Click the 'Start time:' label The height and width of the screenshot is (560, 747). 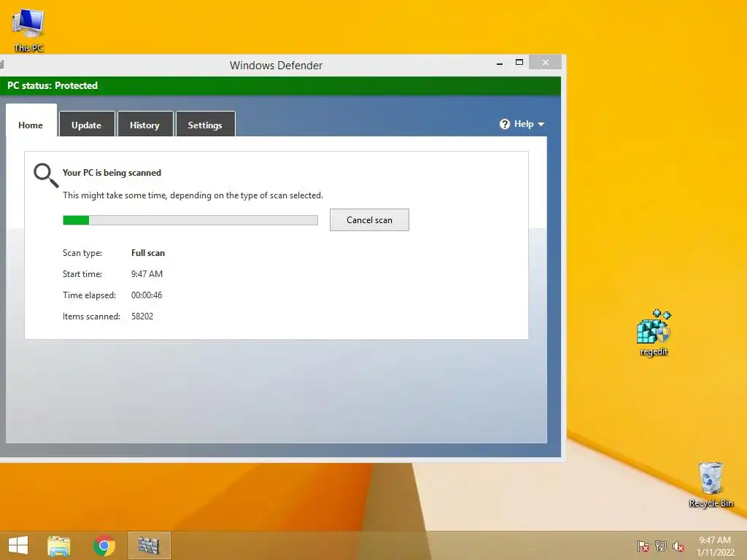coord(82,274)
